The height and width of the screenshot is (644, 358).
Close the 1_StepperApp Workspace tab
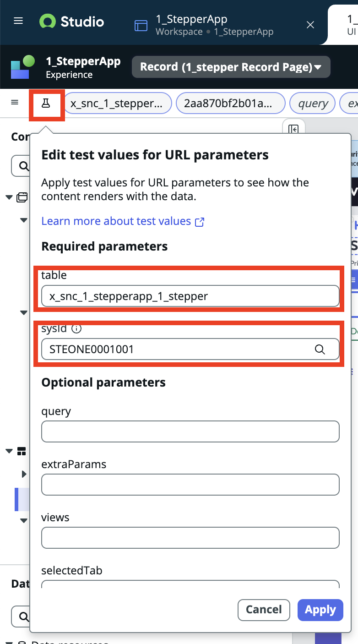tap(310, 25)
